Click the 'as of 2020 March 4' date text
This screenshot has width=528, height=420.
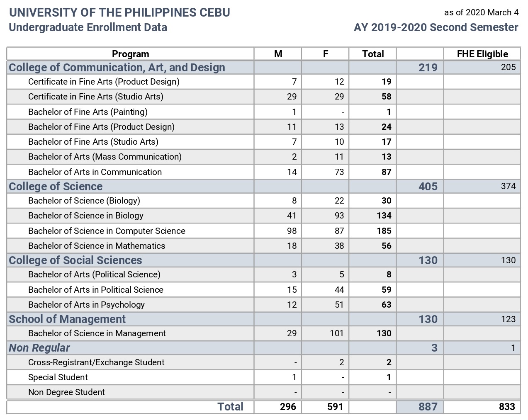tap(481, 12)
